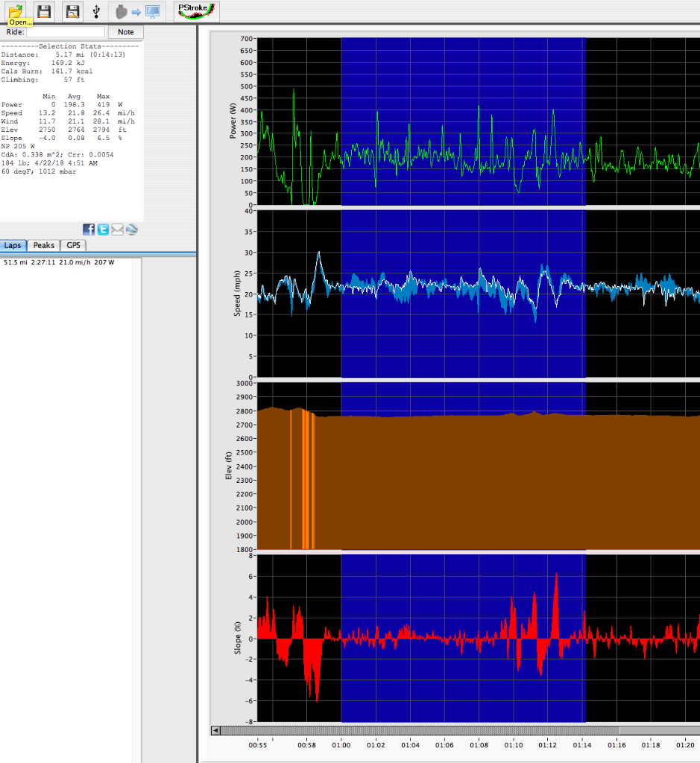Open ride in Google Earth globe icon
700x763 pixels.
click(132, 229)
